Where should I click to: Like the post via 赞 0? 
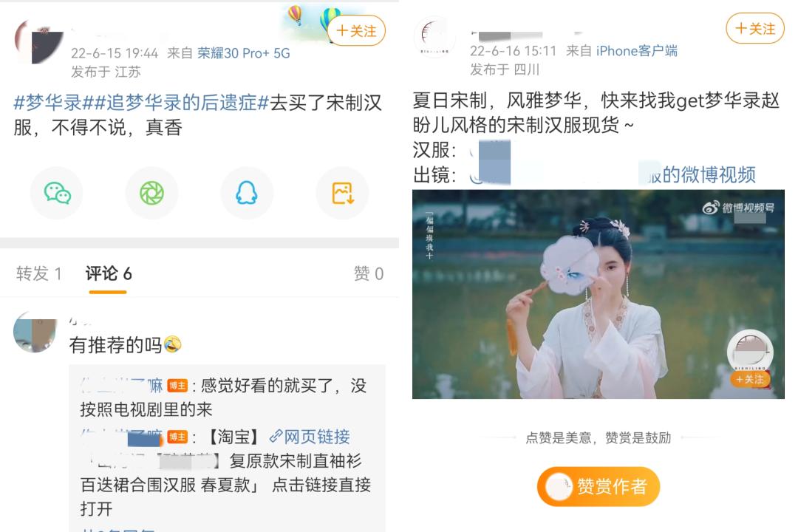point(369,274)
